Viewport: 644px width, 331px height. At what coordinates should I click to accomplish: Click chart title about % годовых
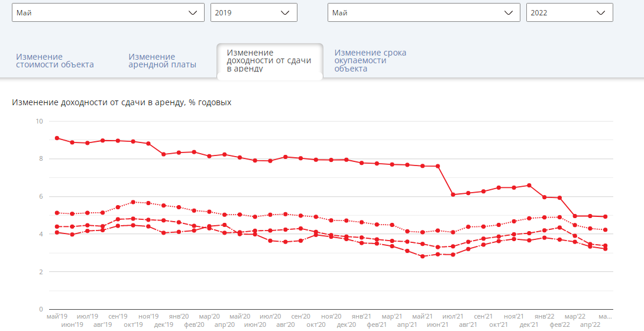pyautogui.click(x=121, y=102)
